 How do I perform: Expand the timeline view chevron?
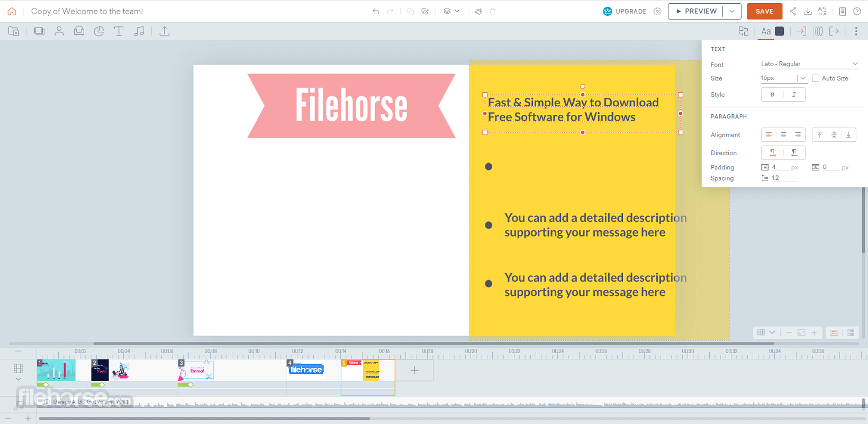click(x=19, y=379)
